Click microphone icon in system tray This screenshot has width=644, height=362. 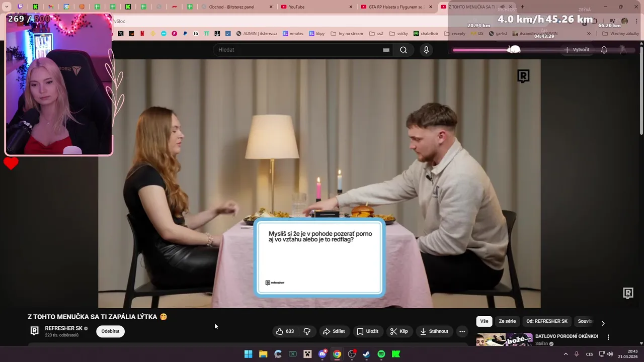[577, 354]
